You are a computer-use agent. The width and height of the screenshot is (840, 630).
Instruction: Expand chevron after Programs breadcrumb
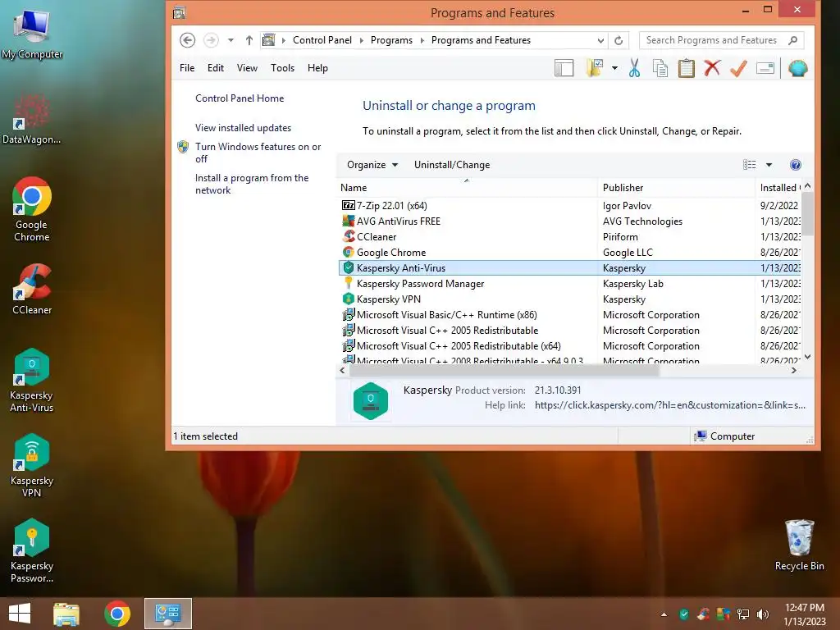(422, 40)
